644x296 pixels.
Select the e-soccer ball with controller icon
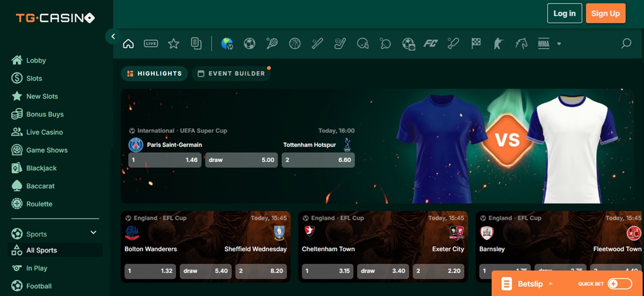[408, 44]
